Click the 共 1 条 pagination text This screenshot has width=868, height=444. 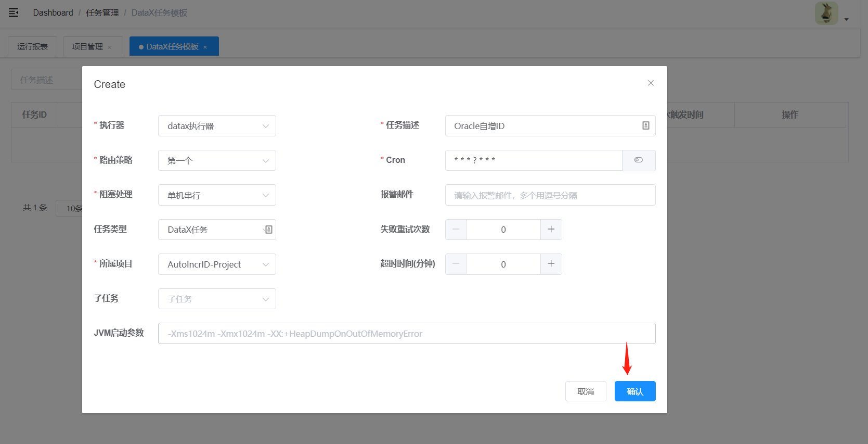(35, 207)
